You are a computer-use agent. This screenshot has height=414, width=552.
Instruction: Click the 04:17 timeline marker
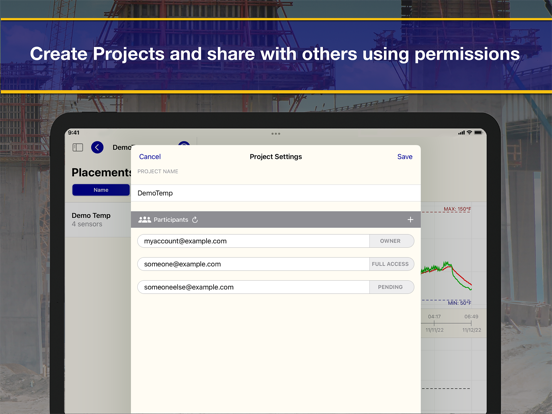pos(434,316)
